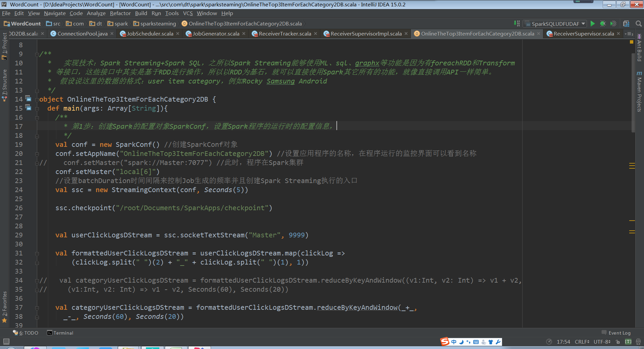Click the gutter run marker beside line 15 main
This screenshot has width=644, height=349.
tap(29, 108)
